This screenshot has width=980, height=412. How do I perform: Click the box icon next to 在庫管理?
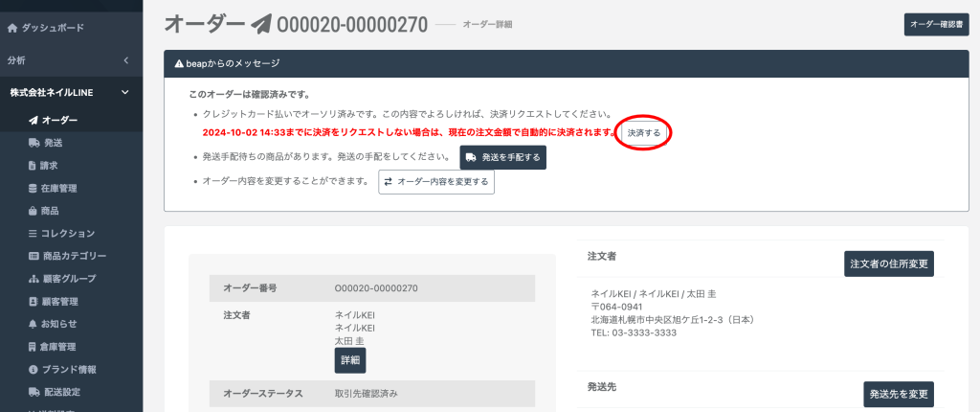point(33,188)
